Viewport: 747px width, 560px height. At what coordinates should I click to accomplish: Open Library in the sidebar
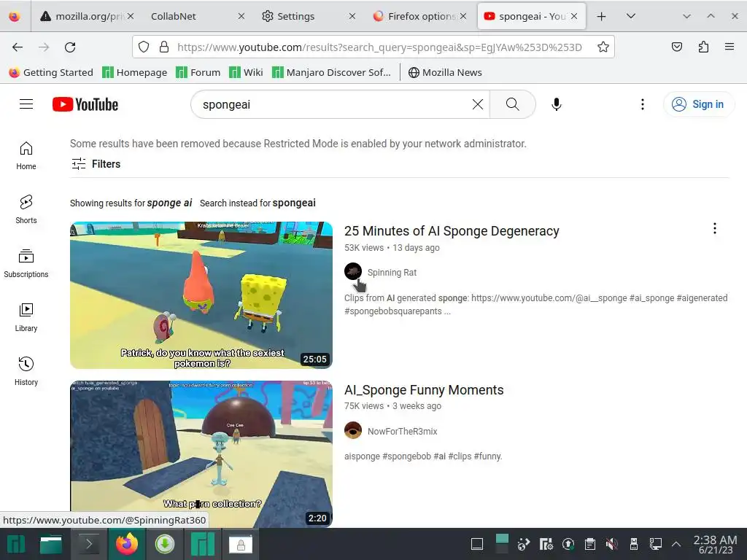click(26, 318)
